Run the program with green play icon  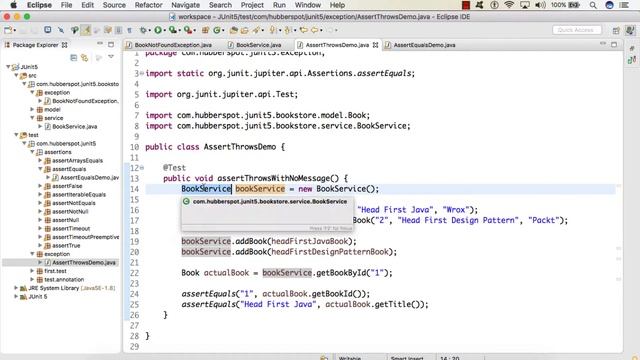pyautogui.click(x=158, y=30)
